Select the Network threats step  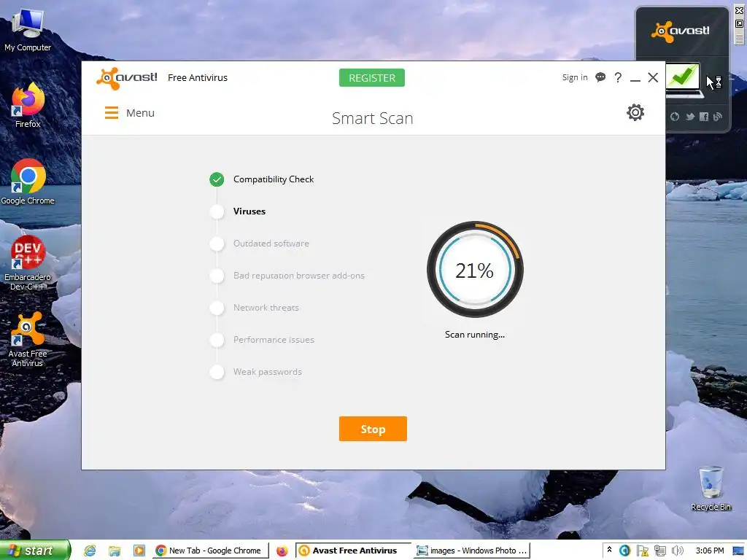266,308
